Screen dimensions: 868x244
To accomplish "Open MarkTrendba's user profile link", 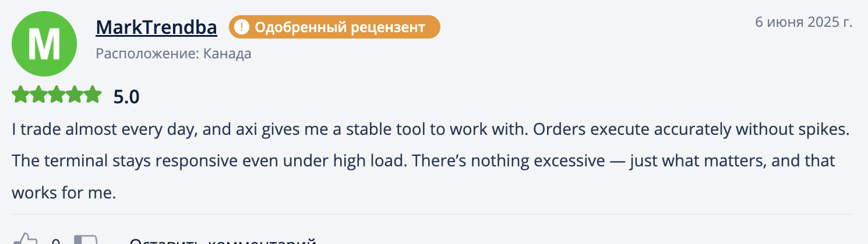I will (x=156, y=27).
